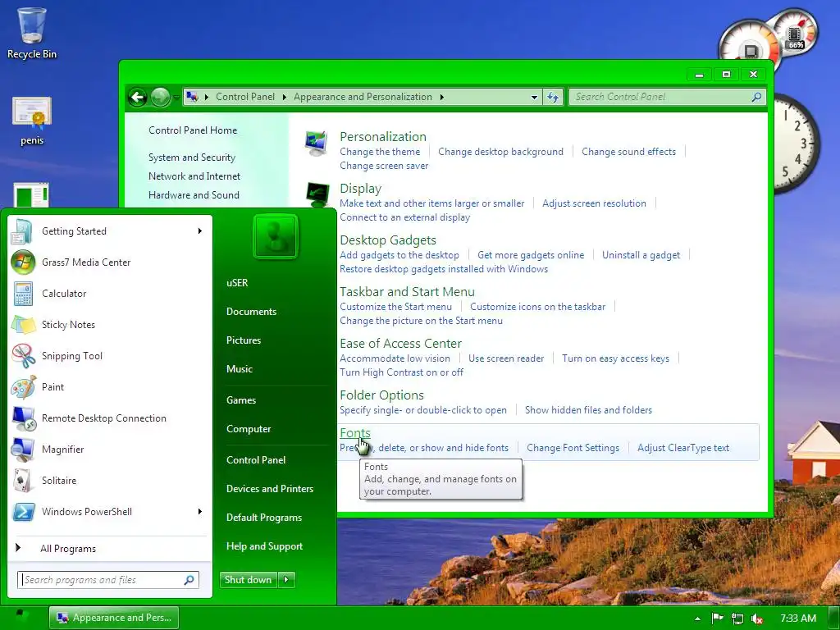Open the address bar history dropdown
Image resolution: width=840 pixels, height=630 pixels.
[x=534, y=97]
